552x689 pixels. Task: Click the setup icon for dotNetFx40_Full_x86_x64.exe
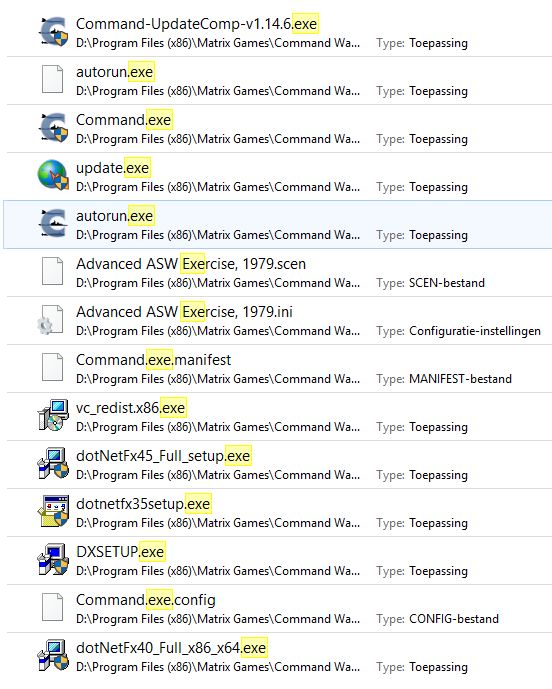pyautogui.click(x=53, y=655)
